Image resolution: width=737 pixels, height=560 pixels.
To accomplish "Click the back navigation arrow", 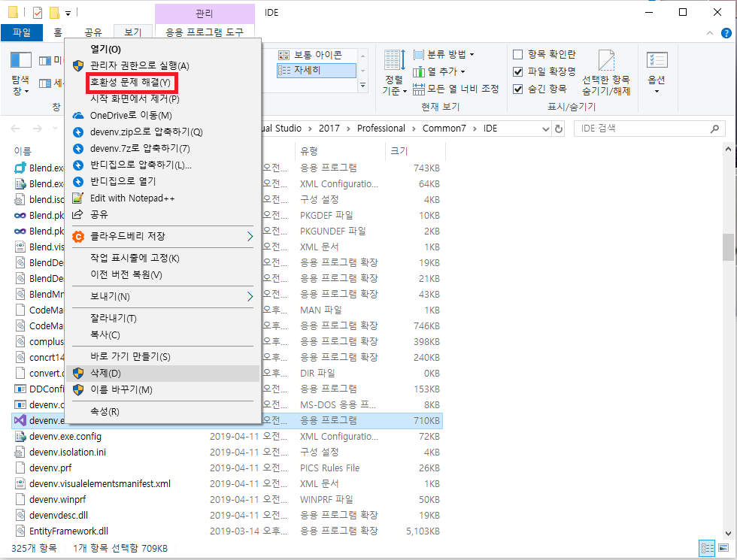I will [15, 129].
